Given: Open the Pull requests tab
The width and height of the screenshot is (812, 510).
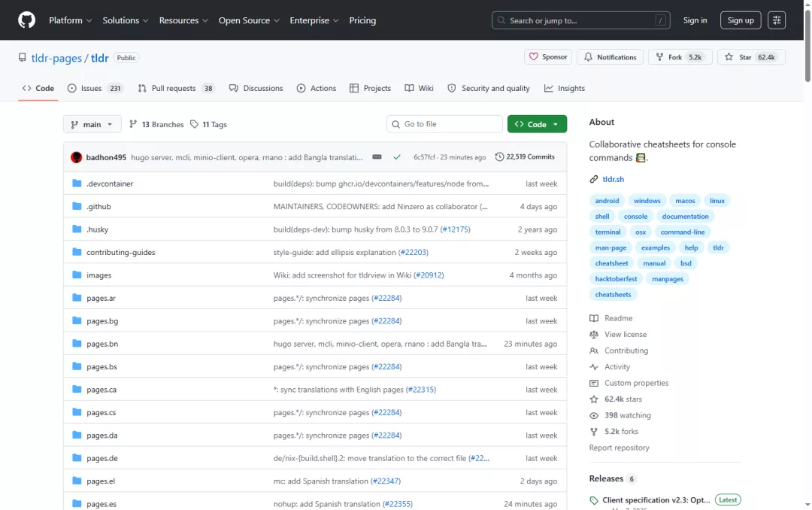Looking at the screenshot, I should (x=175, y=88).
